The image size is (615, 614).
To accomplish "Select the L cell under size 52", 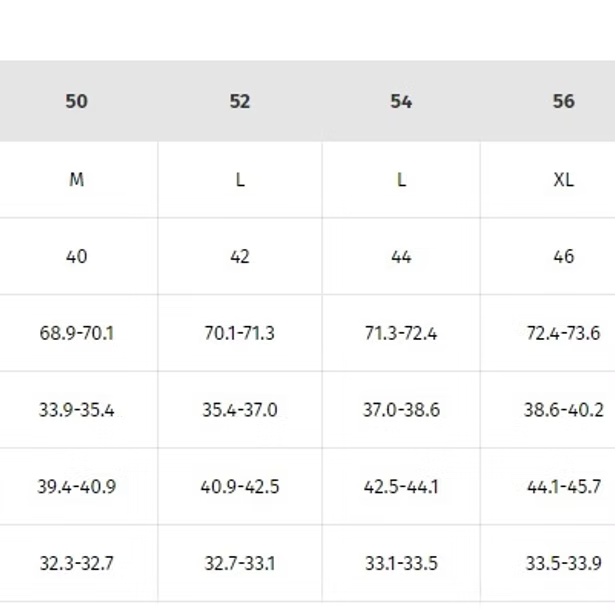I will click(239, 180).
